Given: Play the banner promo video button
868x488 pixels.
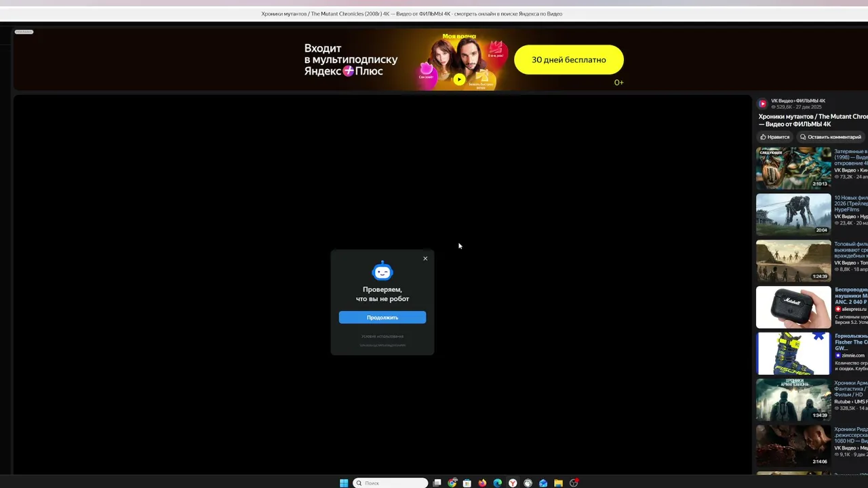Looking at the screenshot, I should pyautogui.click(x=459, y=79).
